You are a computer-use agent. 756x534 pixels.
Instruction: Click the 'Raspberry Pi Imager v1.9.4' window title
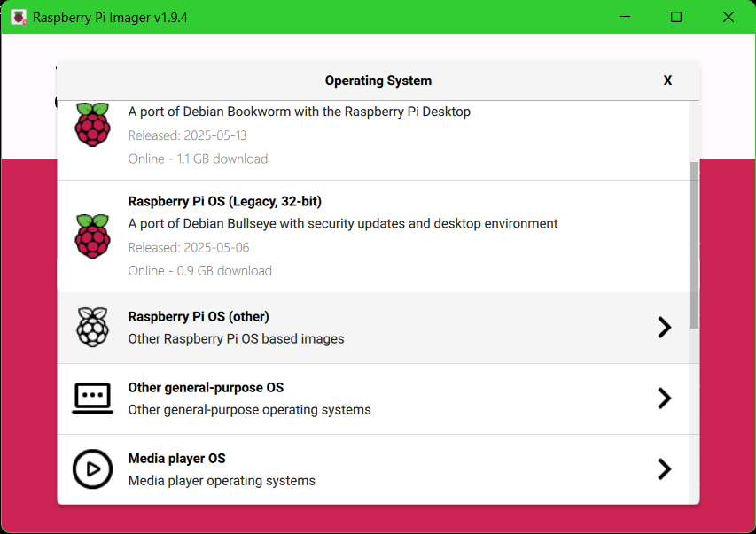tap(111, 18)
